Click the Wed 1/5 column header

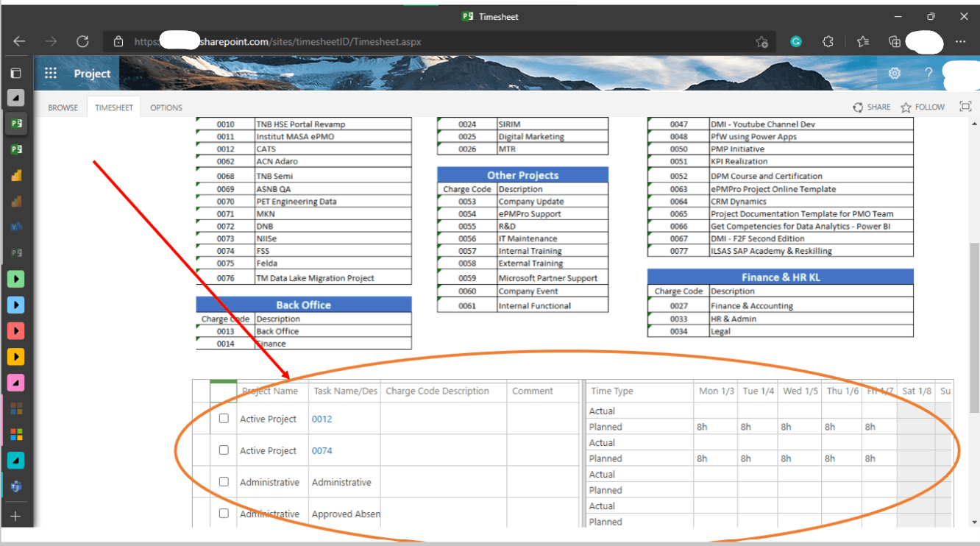point(800,391)
